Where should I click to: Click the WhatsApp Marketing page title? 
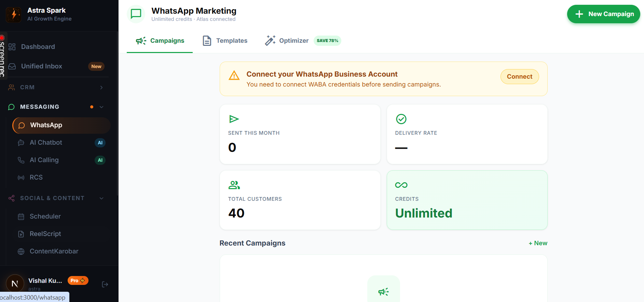point(194,11)
